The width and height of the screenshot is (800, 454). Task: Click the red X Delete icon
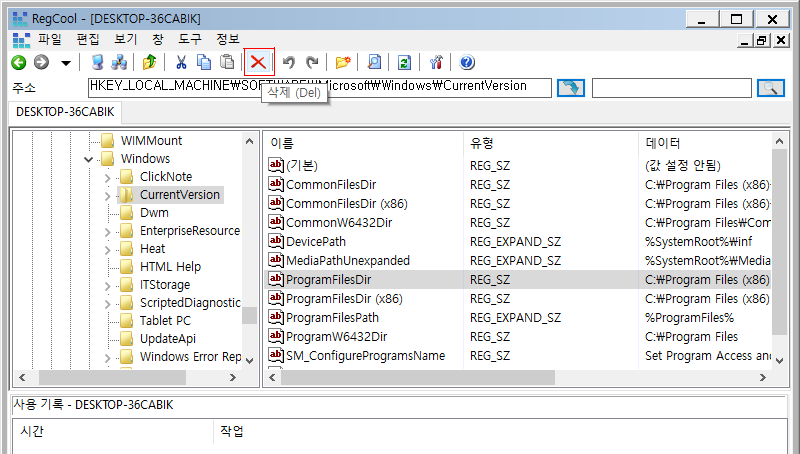259,62
